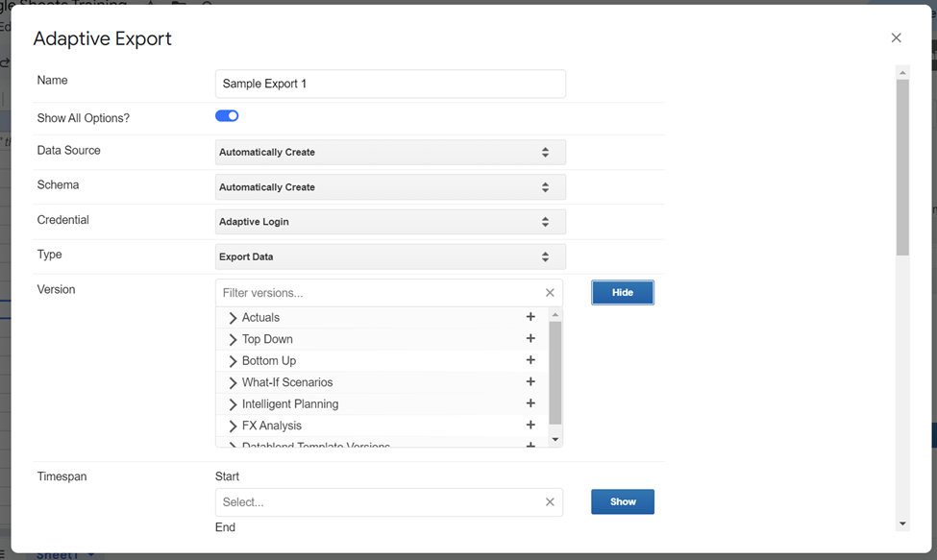Viewport: 937px width, 560px height.
Task: Select the Bottom Up version label
Action: [x=269, y=360]
